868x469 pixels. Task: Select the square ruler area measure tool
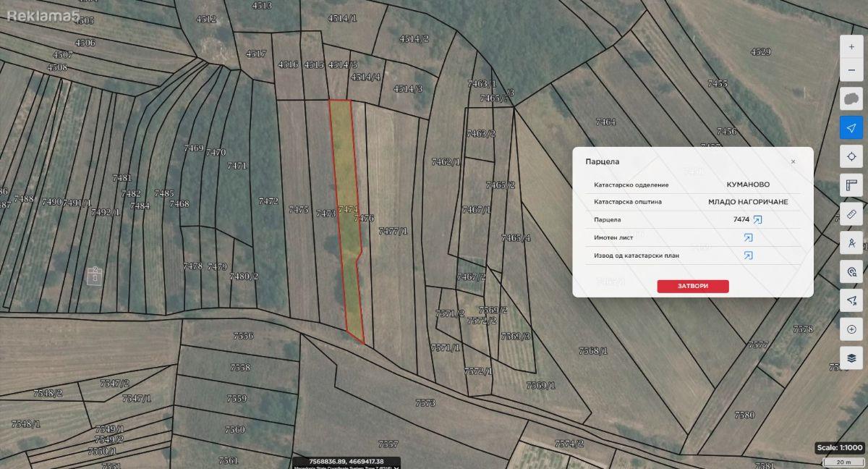pos(851,185)
